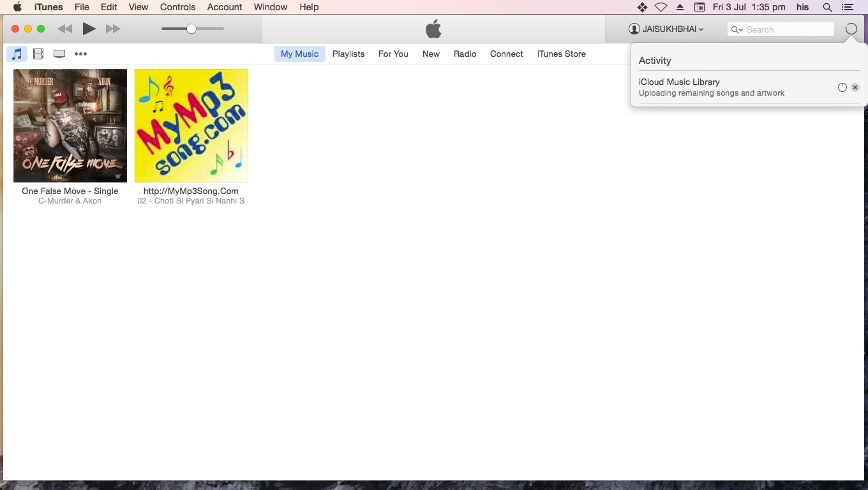Image resolution: width=868 pixels, height=490 pixels.
Task: Open the View menu
Action: pos(138,7)
